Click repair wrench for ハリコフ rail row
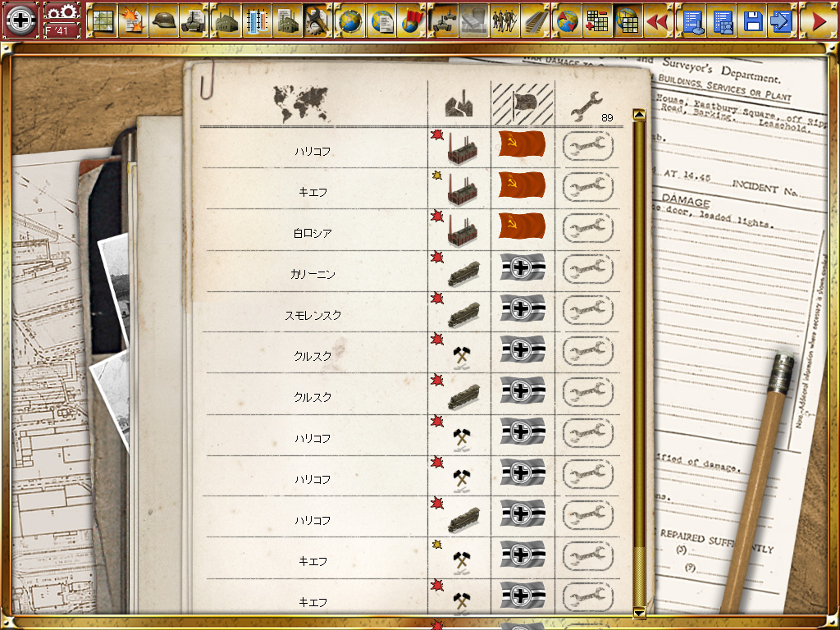This screenshot has width=840, height=630. (x=587, y=515)
